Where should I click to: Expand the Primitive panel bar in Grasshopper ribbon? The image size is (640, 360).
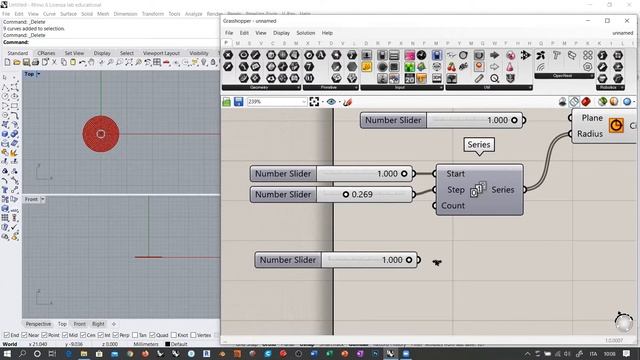pyautogui.click(x=330, y=87)
